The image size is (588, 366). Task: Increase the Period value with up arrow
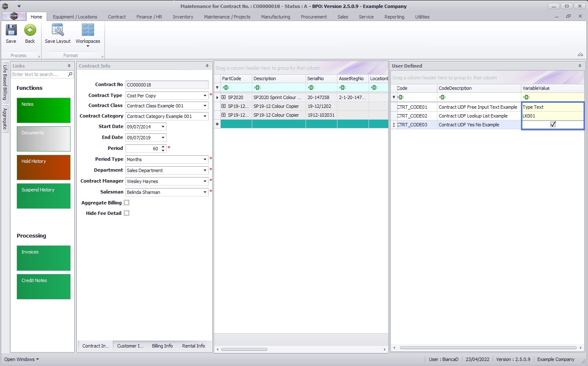[163, 146]
